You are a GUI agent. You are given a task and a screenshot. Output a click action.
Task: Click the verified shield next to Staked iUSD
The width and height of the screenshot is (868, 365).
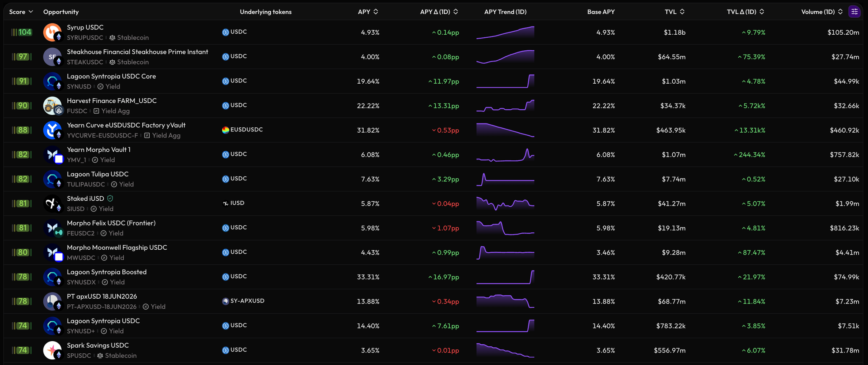click(110, 199)
